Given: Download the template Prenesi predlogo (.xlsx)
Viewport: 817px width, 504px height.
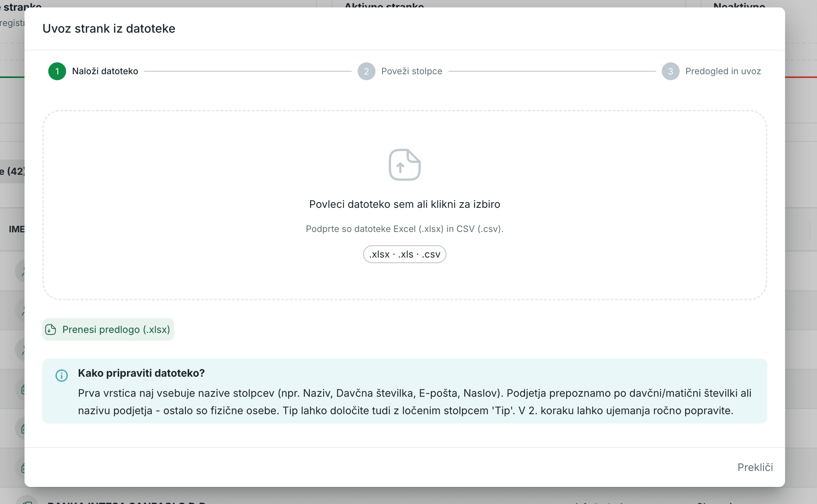Looking at the screenshot, I should tap(108, 330).
